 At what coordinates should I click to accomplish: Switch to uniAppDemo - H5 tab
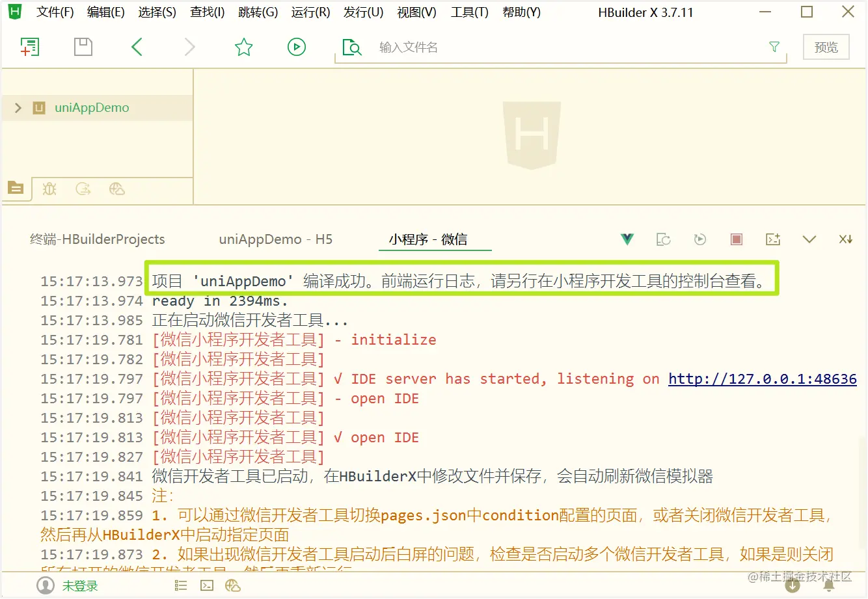(276, 239)
